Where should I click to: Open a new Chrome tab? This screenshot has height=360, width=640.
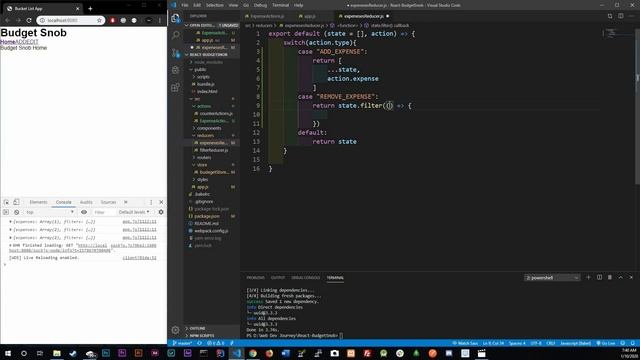point(90,8)
